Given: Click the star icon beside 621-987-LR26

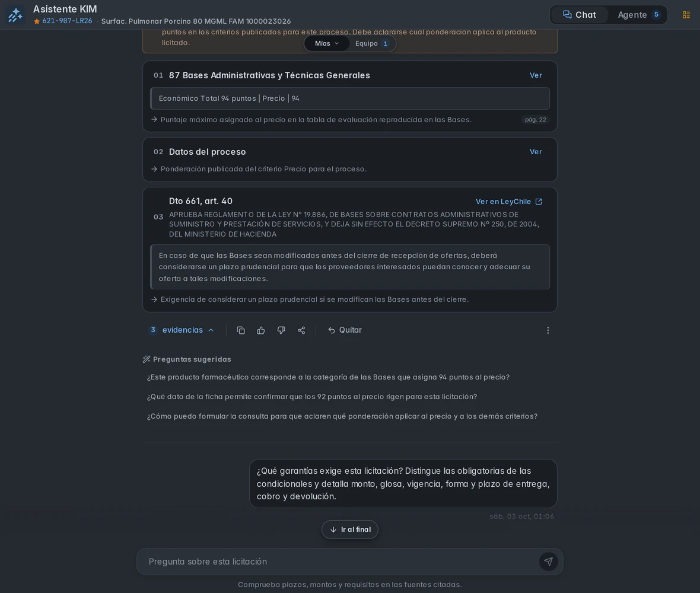Looking at the screenshot, I should tap(37, 21).
